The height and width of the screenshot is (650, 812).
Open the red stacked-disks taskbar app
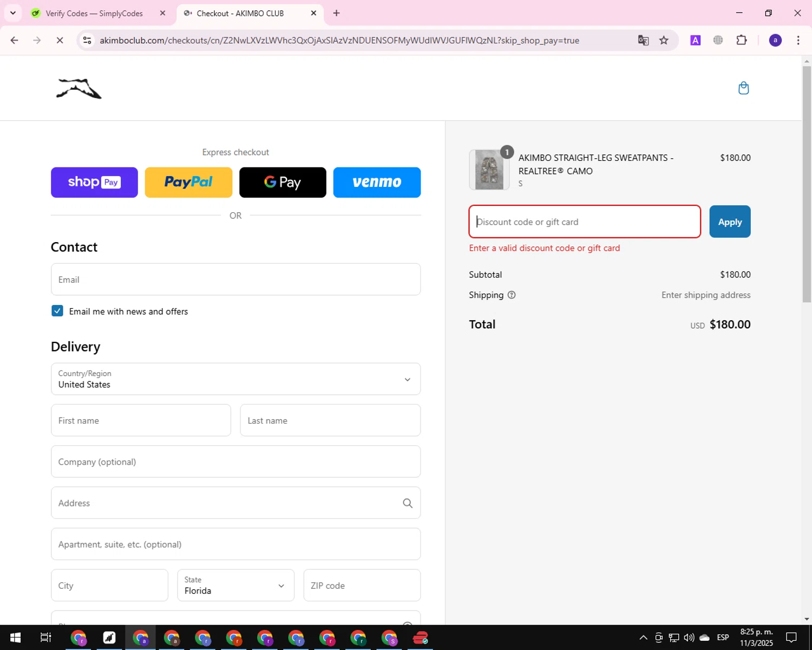pos(421,638)
